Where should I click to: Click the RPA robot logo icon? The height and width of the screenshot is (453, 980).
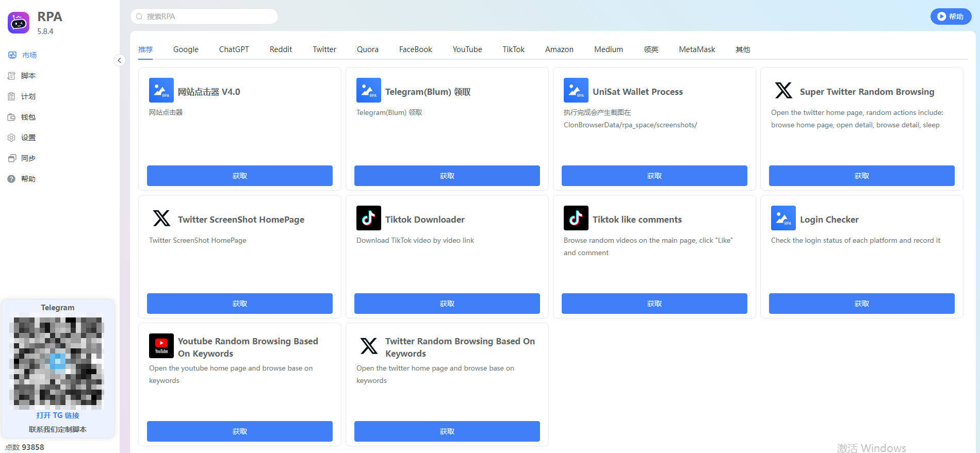tap(19, 23)
